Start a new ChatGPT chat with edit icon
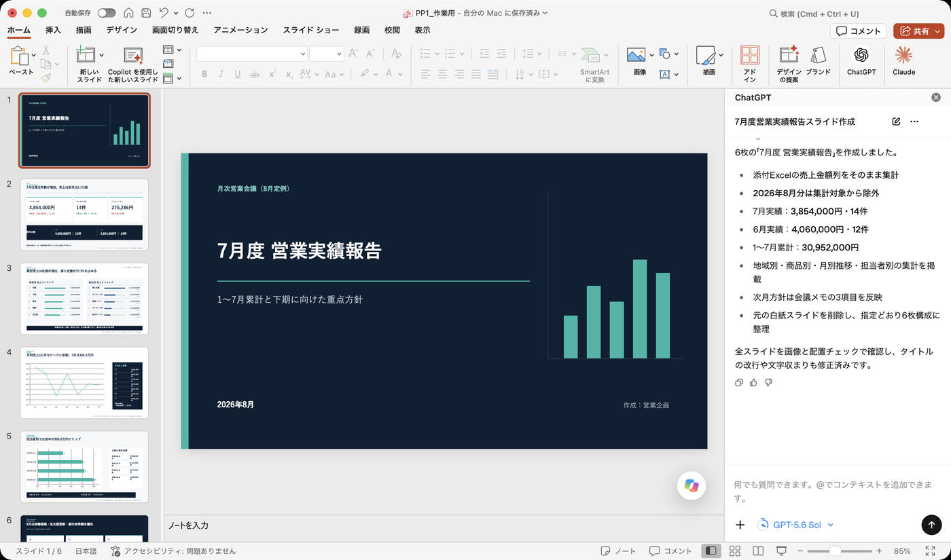 (896, 122)
